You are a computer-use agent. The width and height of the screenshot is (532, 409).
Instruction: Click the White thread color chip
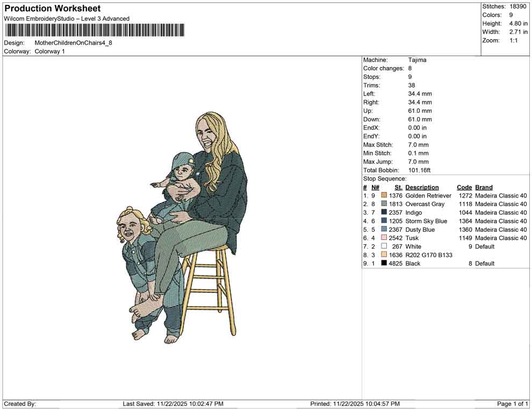tap(384, 246)
